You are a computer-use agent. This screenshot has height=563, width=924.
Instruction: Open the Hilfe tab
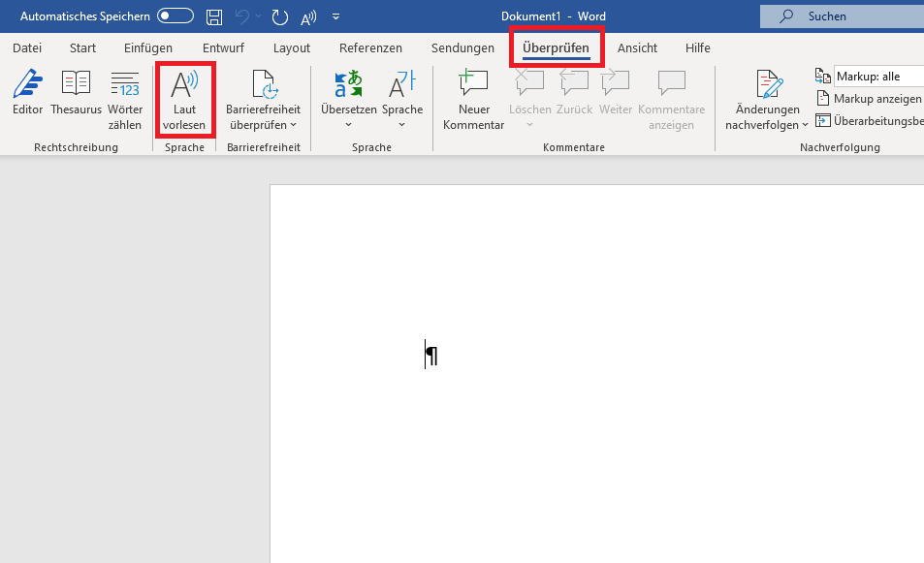coord(698,47)
